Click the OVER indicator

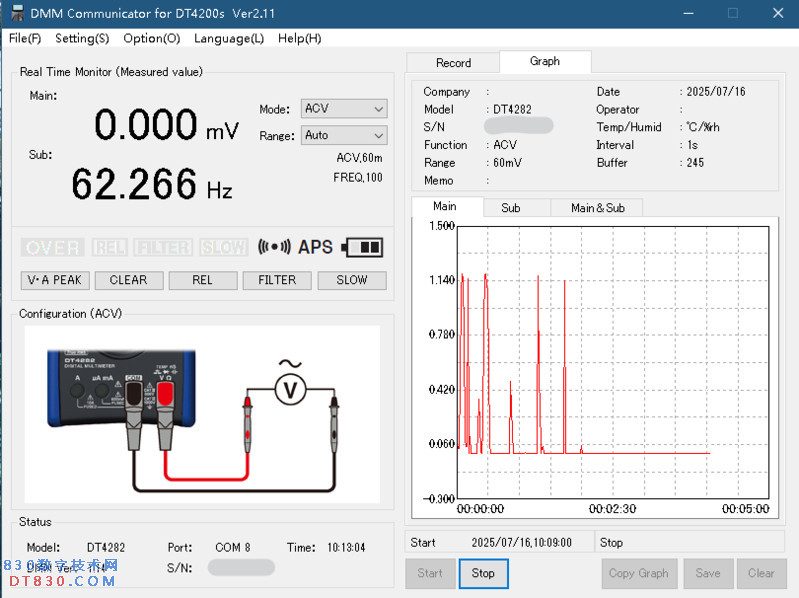tap(53, 247)
